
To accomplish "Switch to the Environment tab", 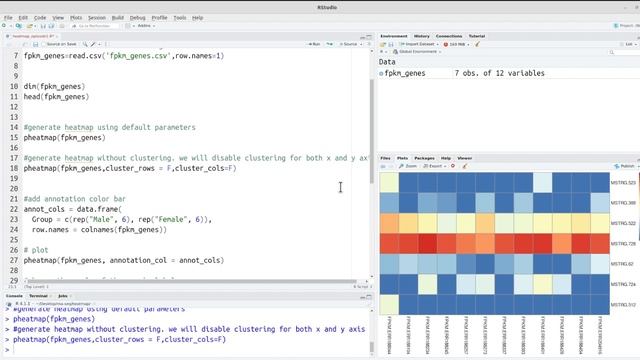I will tap(393, 36).
